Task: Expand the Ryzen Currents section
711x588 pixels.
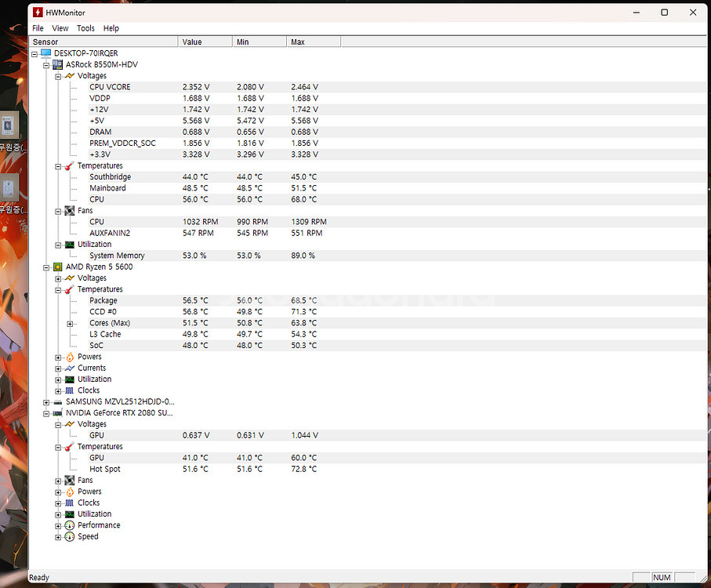Action: point(58,368)
